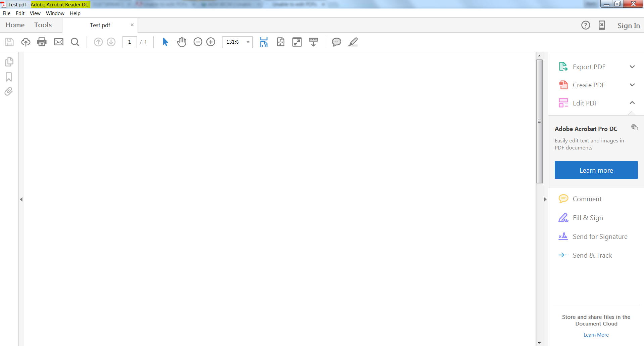Select the Hand tool
The height and width of the screenshot is (346, 644).
(x=182, y=42)
